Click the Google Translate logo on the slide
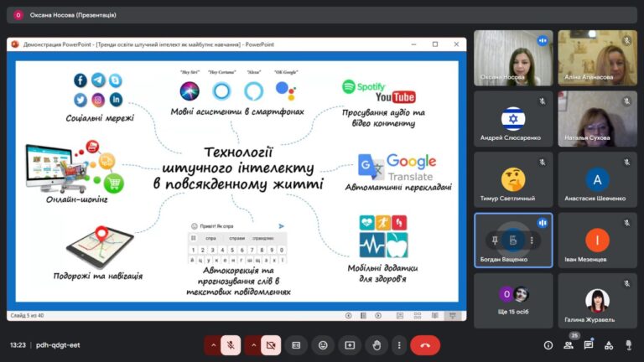The image size is (644, 362). [x=397, y=167]
